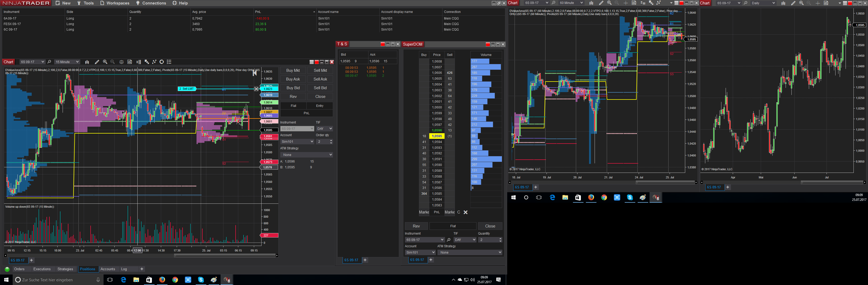Viewport: 868px width, 285px height.
Task: Open SuperDOM Account Sim101 dropdown
Action: pyautogui.click(x=420, y=252)
